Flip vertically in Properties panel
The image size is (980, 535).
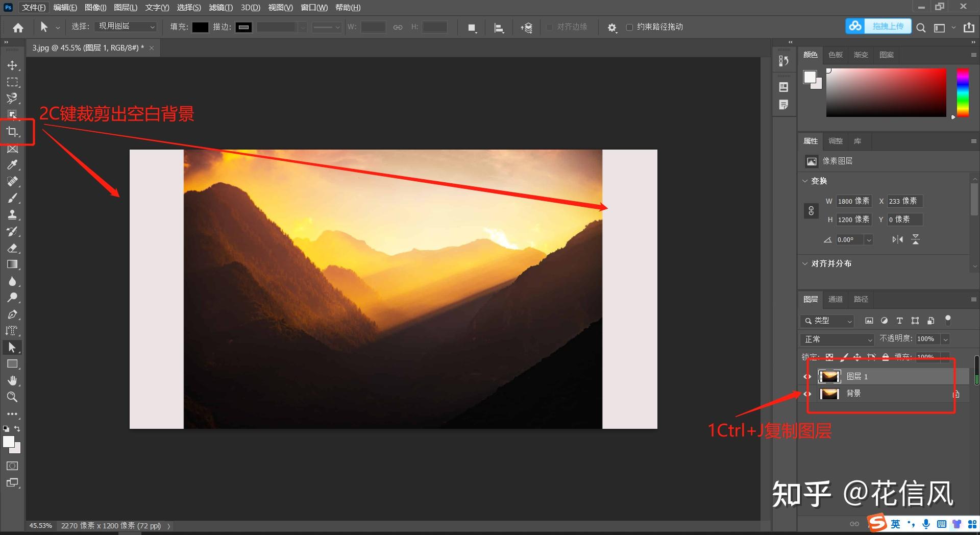[916, 239]
